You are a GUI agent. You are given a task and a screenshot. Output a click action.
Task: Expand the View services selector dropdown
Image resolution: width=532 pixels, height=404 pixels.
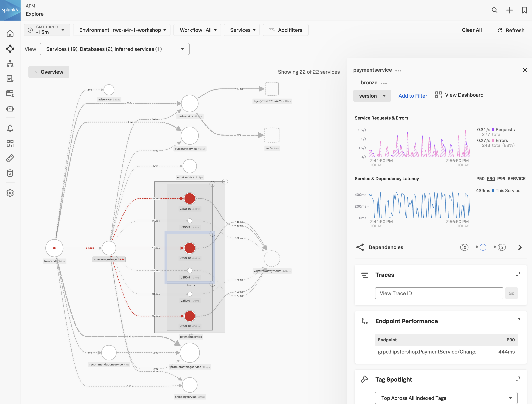point(182,49)
